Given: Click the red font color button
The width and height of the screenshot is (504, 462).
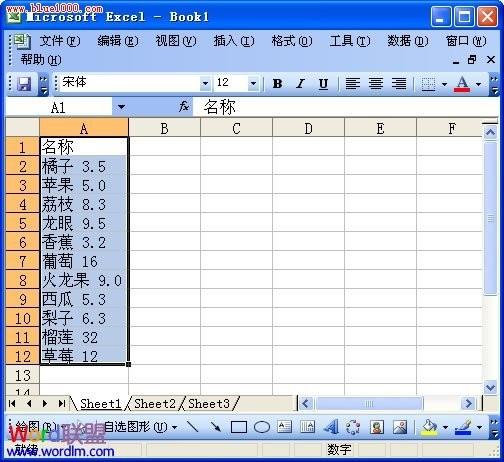Looking at the screenshot, I should 462,84.
